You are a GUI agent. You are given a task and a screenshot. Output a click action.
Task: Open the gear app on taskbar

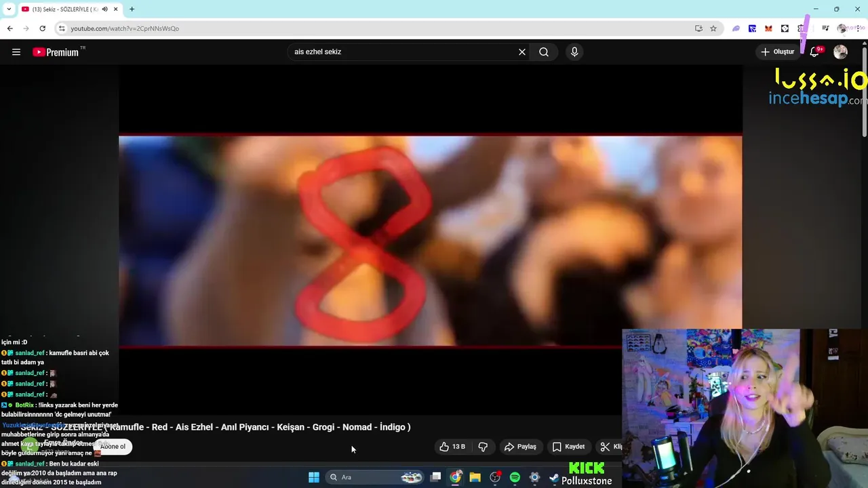click(534, 477)
